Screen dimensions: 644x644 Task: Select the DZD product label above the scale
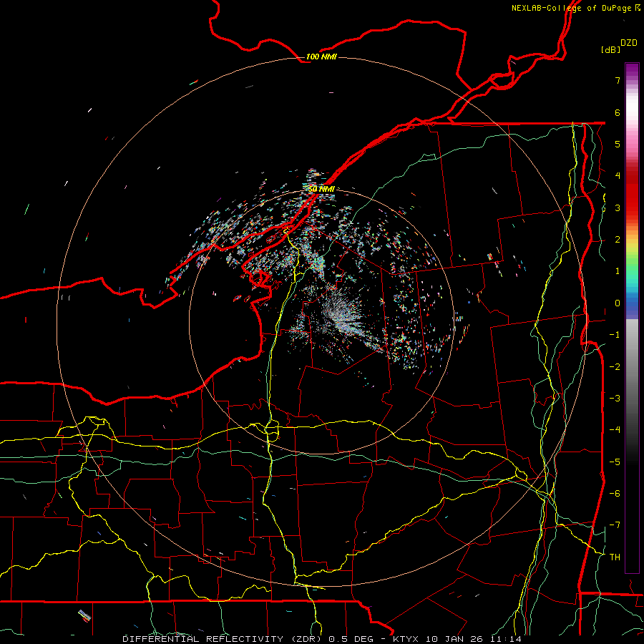coord(629,43)
